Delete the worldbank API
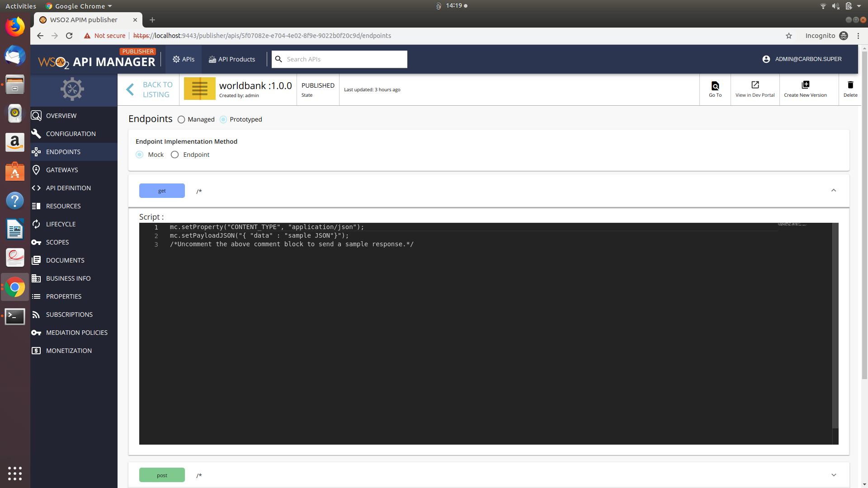 [x=850, y=89]
